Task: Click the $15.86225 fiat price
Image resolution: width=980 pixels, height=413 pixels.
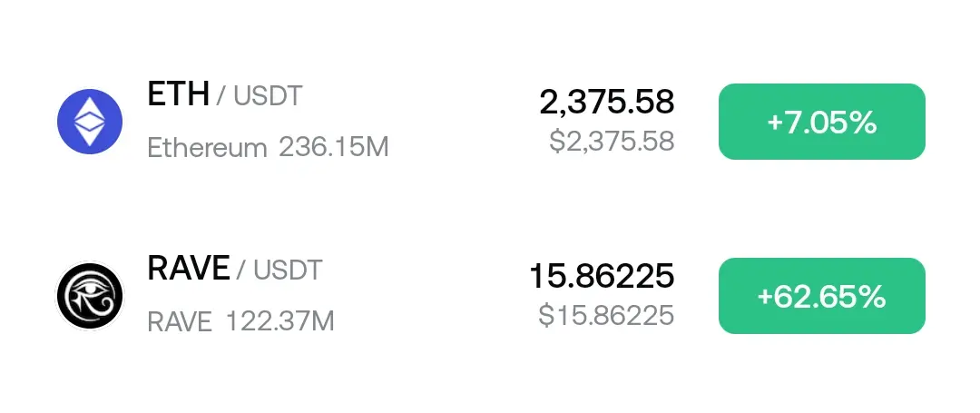Action: point(606,315)
